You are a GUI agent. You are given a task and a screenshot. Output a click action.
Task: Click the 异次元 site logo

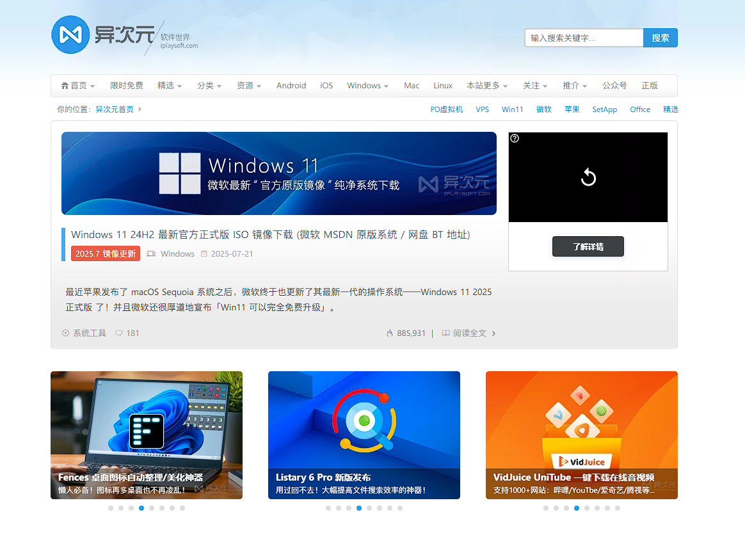pyautogui.click(x=124, y=35)
